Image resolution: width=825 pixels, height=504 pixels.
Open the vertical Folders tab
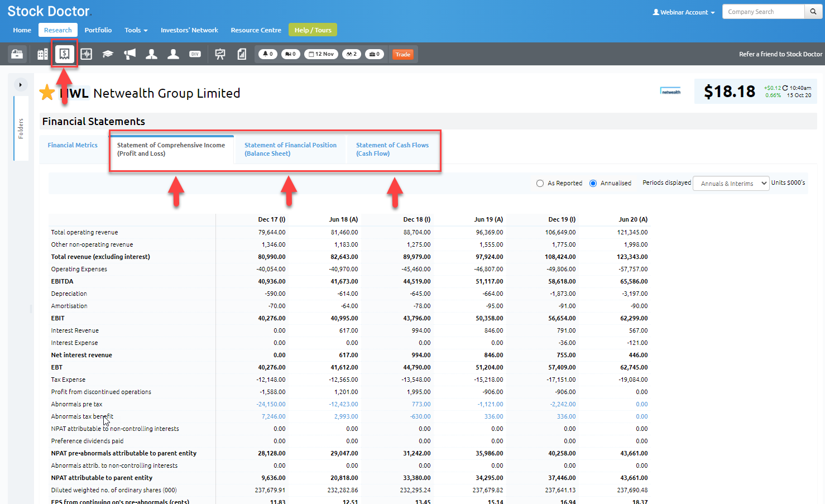pyautogui.click(x=21, y=128)
